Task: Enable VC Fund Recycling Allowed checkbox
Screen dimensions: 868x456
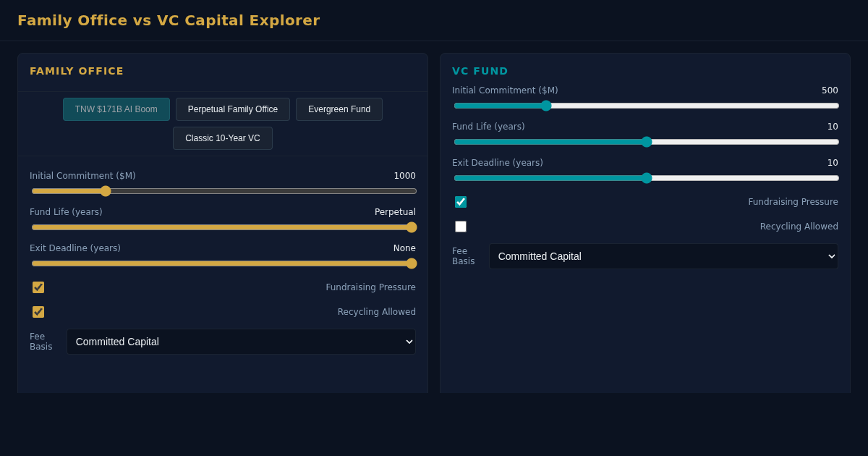Action: pyautogui.click(x=461, y=227)
